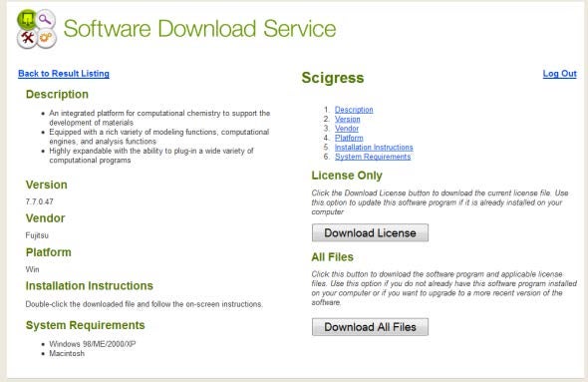Click the Windows 98/ME/2000/XP requirement

click(x=93, y=344)
